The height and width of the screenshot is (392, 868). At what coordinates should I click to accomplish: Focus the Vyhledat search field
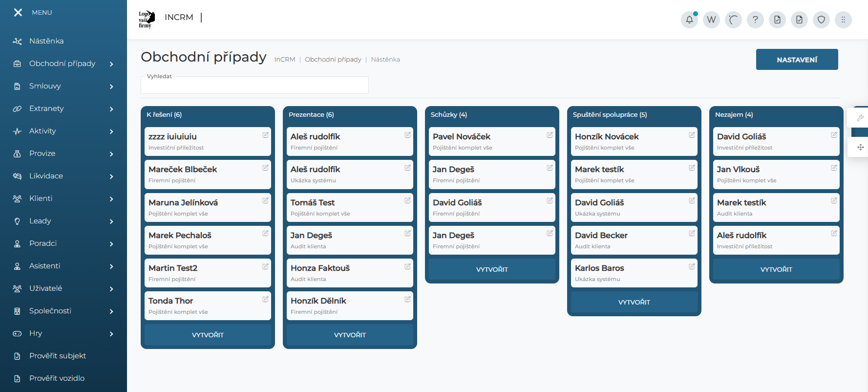coord(254,85)
